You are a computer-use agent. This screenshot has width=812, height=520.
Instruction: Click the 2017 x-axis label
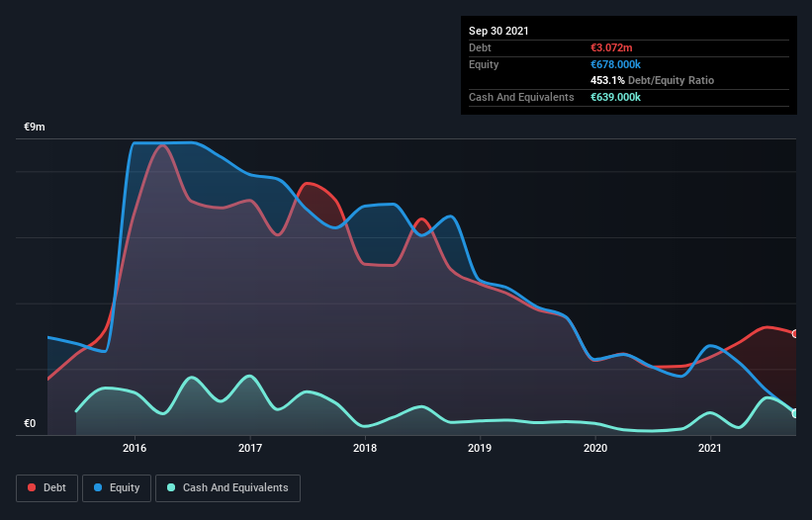pyautogui.click(x=250, y=448)
